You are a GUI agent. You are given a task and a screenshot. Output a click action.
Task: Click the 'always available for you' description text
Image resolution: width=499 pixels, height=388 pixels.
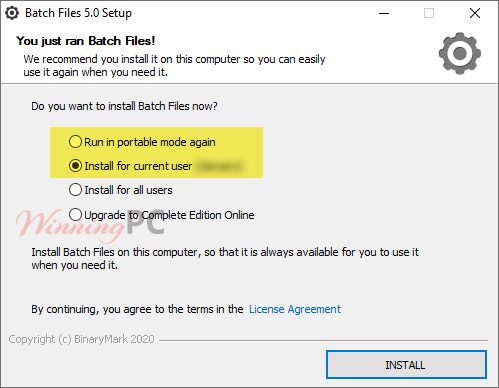(x=225, y=258)
